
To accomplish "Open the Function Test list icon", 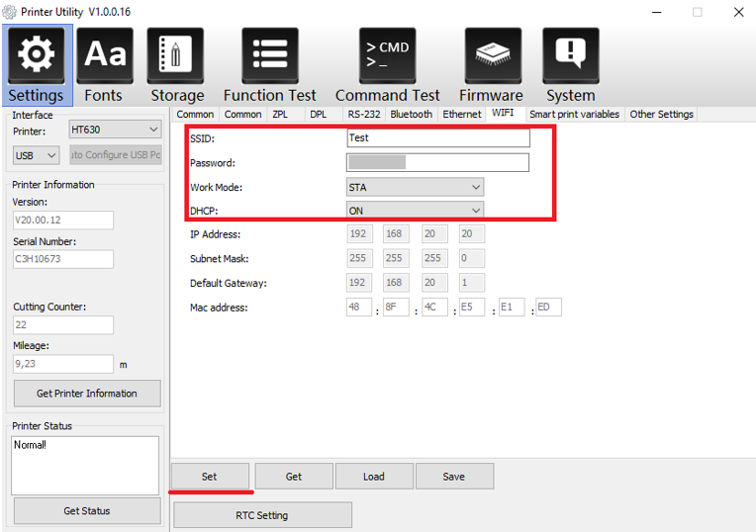I will pos(269,55).
